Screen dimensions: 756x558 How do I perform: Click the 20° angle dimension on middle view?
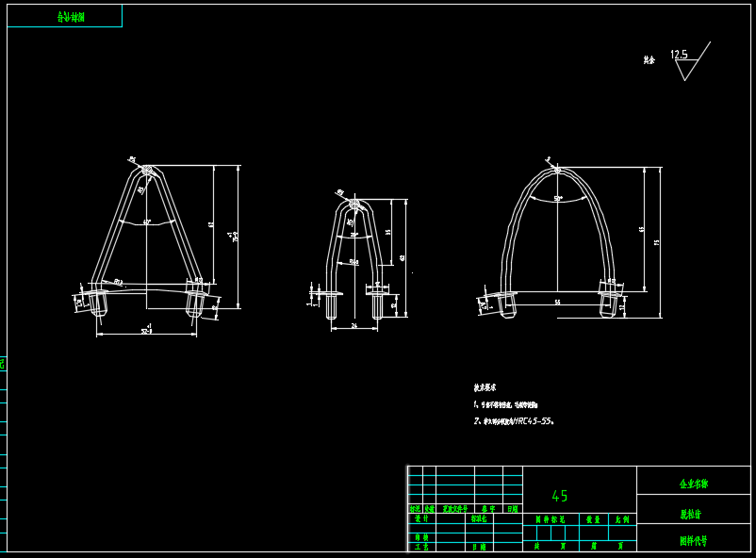pyautogui.click(x=354, y=235)
